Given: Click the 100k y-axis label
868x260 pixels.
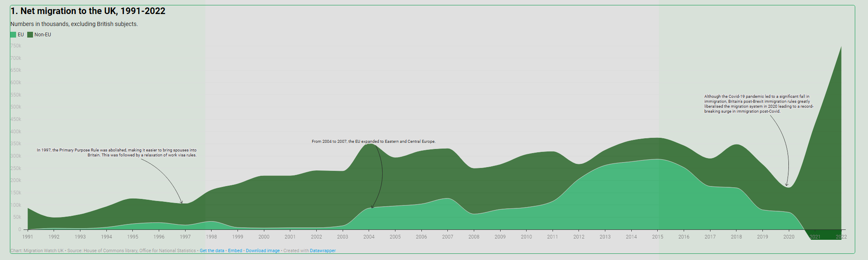Looking at the screenshot, I should pyautogui.click(x=16, y=205).
